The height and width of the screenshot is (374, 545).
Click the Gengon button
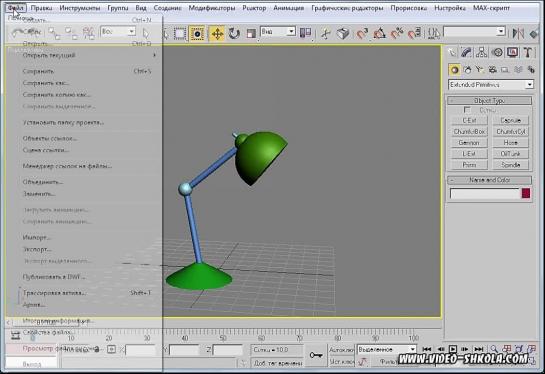469,143
